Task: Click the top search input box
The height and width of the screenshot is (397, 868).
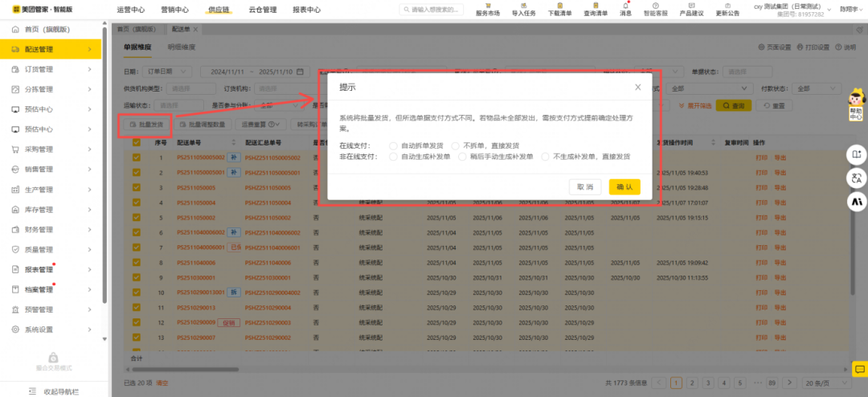Action: (x=434, y=10)
